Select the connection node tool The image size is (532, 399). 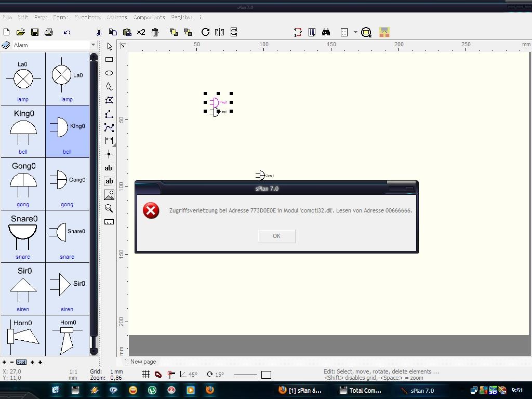point(109,154)
